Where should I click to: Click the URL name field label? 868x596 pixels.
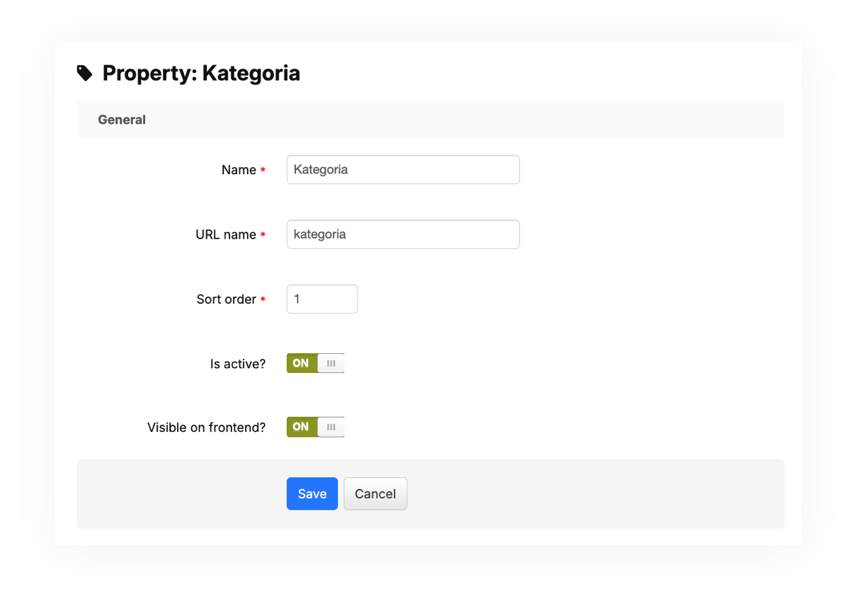tap(226, 234)
